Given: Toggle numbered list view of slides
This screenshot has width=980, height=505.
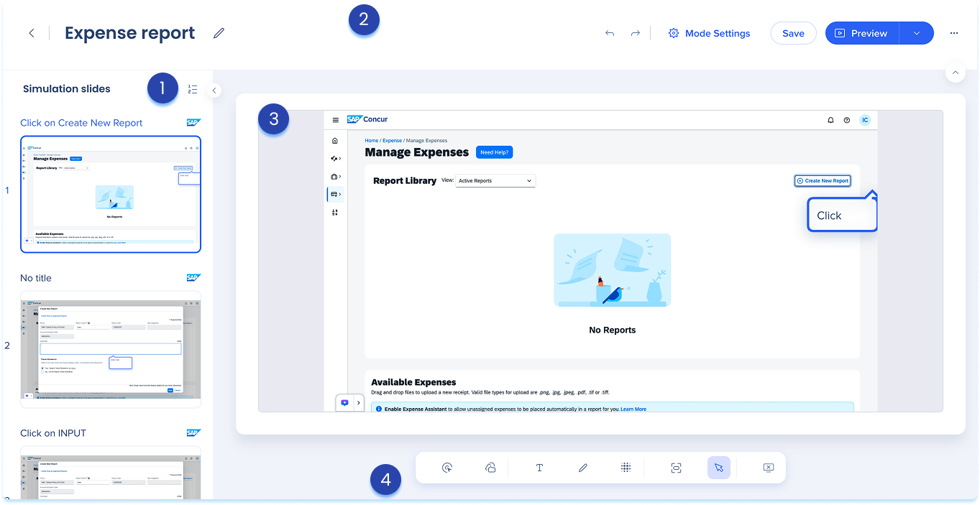Looking at the screenshot, I should tap(193, 89).
